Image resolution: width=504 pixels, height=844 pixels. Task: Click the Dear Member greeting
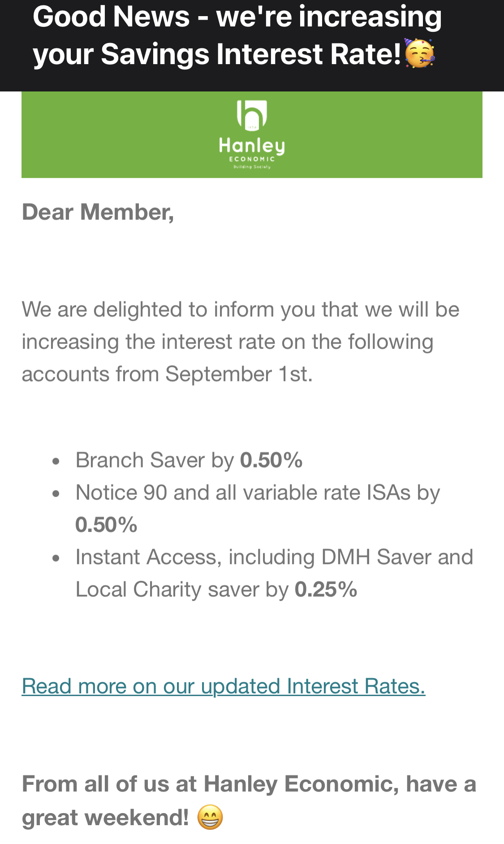click(98, 212)
